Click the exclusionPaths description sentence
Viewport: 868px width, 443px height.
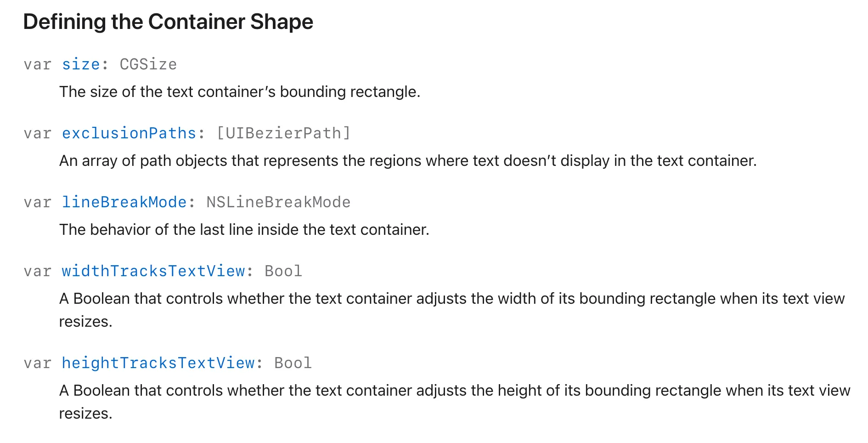coord(407,161)
